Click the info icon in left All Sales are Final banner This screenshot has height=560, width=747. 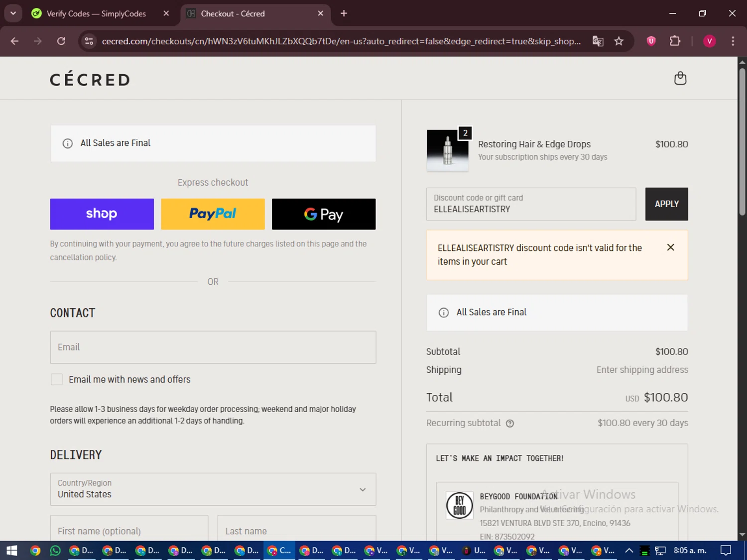coord(68,143)
